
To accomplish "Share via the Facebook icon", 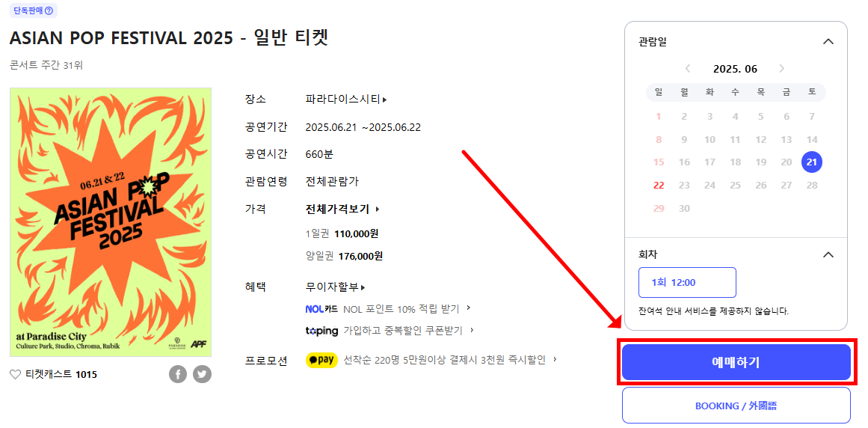I will 178,374.
